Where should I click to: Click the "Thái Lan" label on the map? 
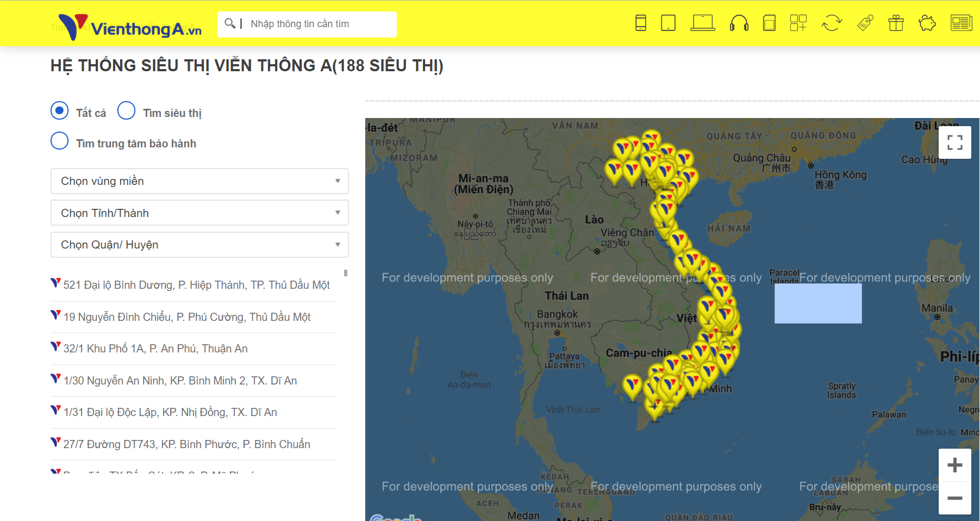[x=567, y=296]
